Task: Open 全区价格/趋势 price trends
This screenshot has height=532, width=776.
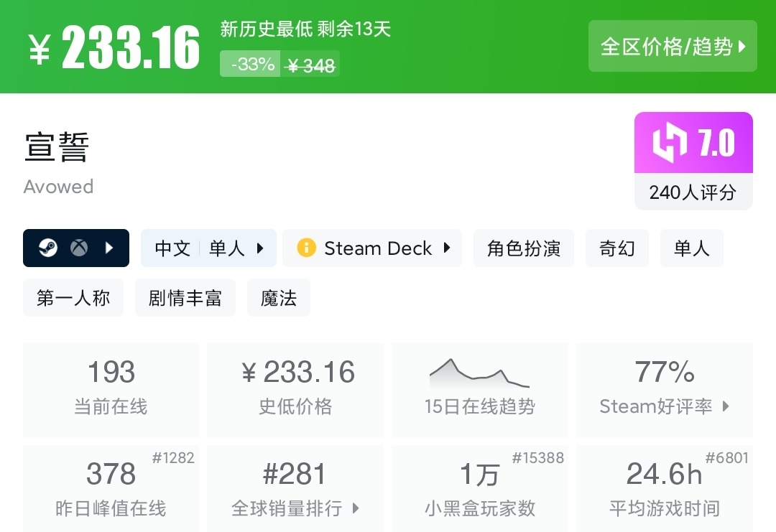Action: click(x=673, y=47)
